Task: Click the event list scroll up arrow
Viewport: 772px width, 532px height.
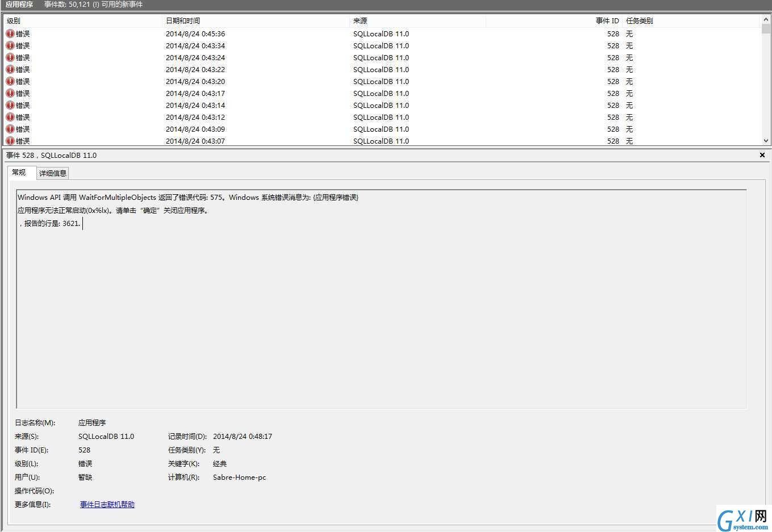Action: click(766, 19)
